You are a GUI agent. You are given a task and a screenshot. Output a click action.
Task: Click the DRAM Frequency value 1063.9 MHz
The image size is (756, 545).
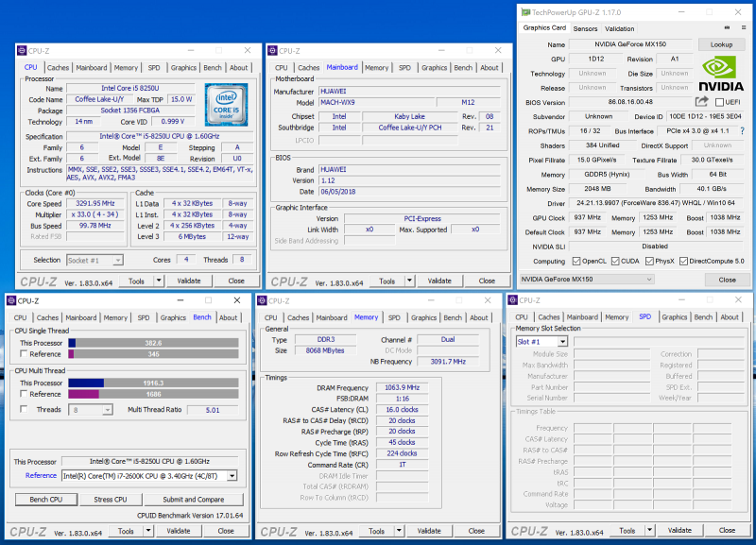(x=403, y=387)
